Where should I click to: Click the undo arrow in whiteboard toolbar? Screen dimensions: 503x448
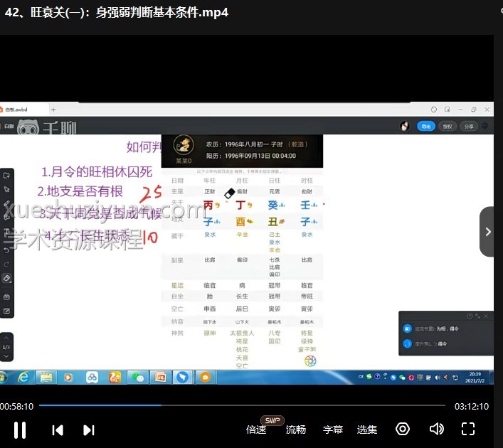point(6,249)
